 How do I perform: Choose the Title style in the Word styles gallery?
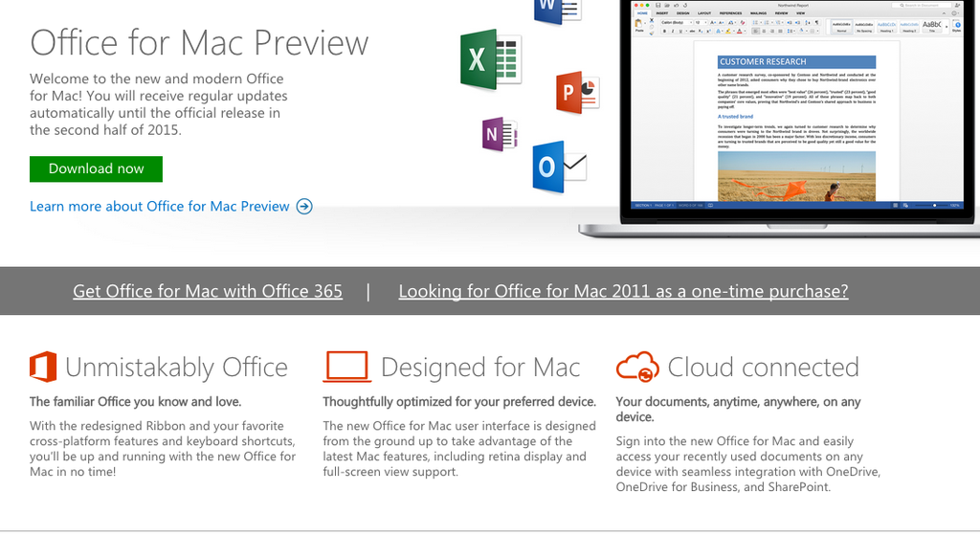[x=932, y=26]
